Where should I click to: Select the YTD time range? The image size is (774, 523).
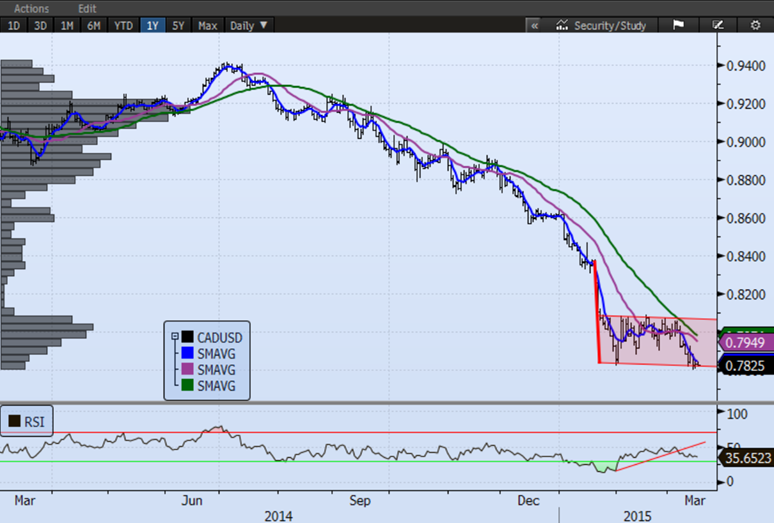click(x=123, y=25)
